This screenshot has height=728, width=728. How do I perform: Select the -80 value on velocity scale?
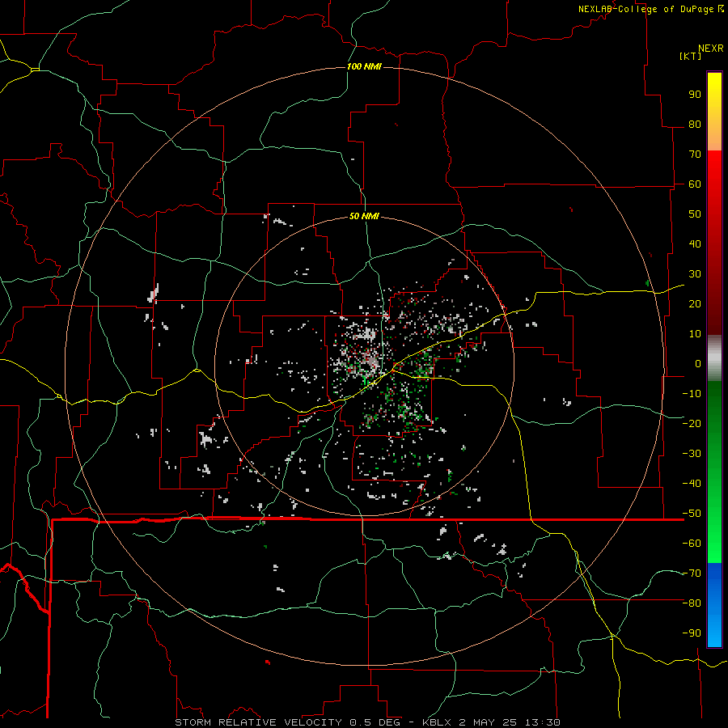click(x=692, y=603)
